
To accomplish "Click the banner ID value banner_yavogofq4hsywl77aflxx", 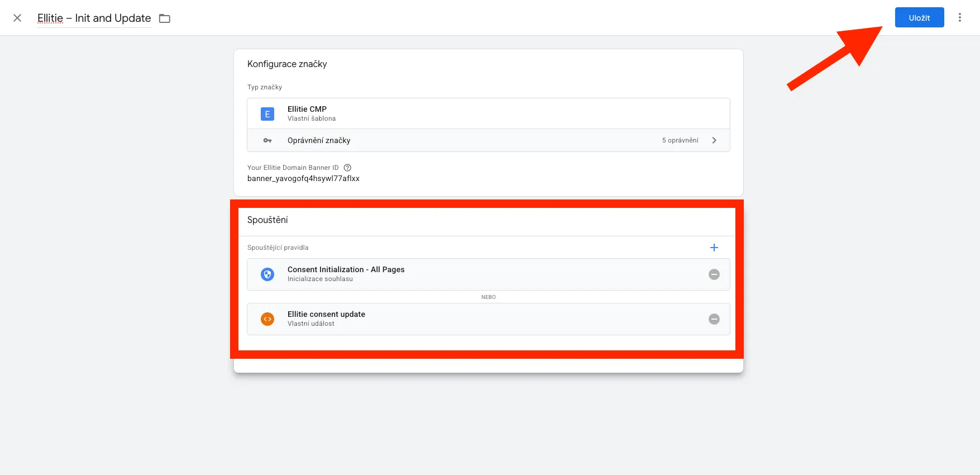I will tap(303, 179).
